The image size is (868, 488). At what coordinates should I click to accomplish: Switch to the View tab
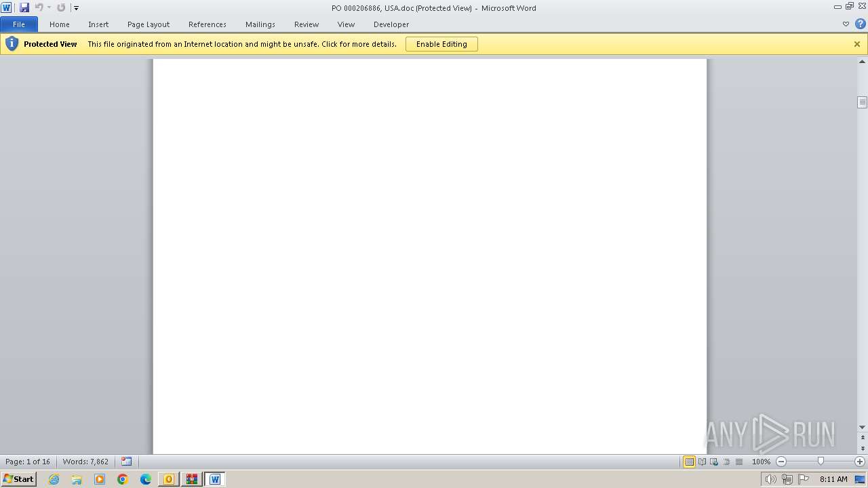(346, 24)
